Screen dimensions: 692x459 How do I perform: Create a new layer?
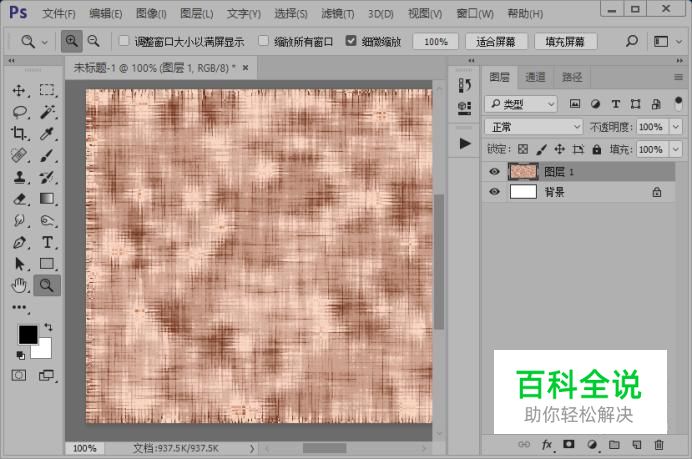pyautogui.click(x=637, y=444)
